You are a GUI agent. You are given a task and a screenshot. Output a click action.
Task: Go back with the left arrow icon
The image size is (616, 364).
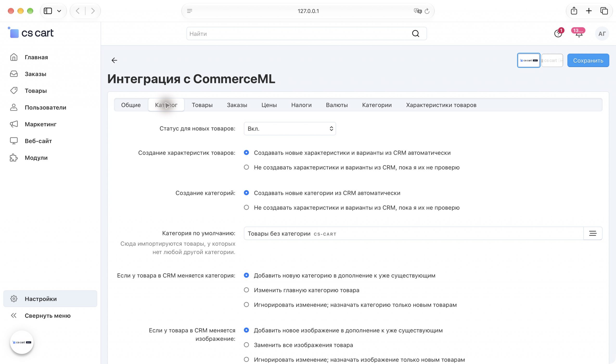[114, 60]
